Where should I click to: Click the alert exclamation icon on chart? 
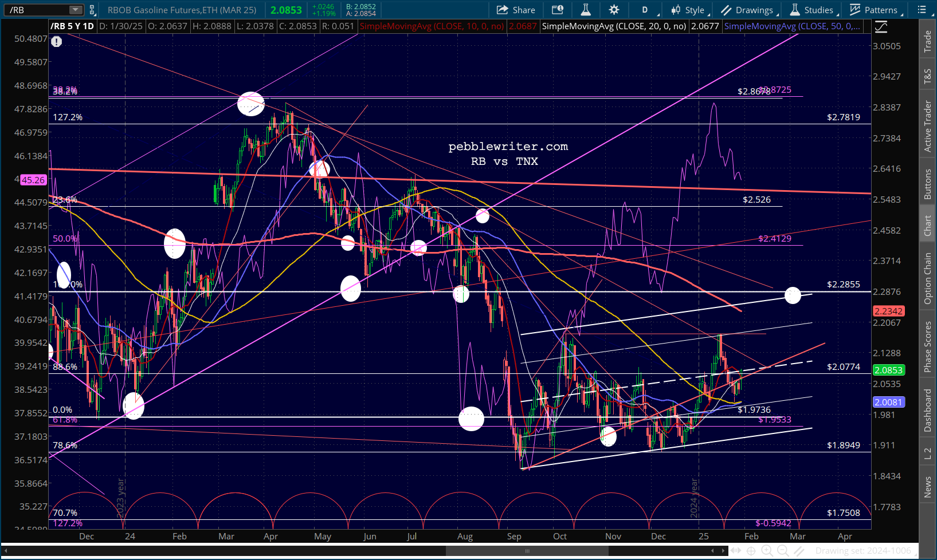pos(56,41)
